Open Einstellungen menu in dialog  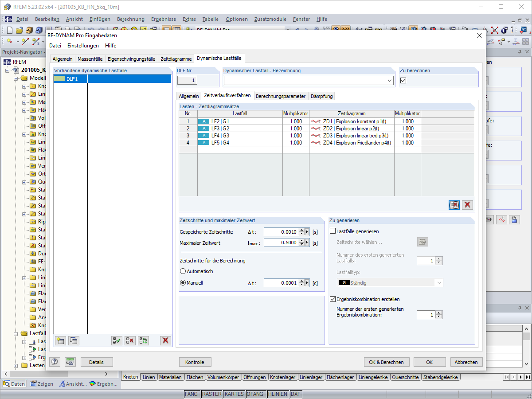pos(83,46)
